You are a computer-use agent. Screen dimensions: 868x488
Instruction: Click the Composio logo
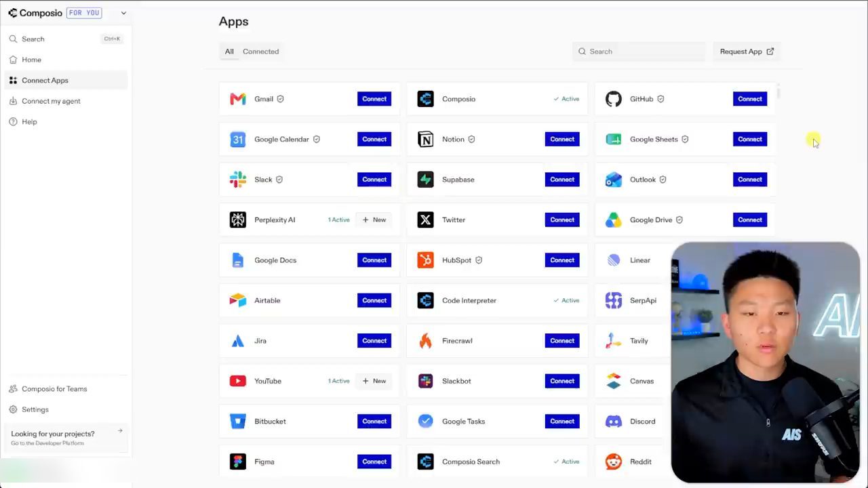point(35,13)
